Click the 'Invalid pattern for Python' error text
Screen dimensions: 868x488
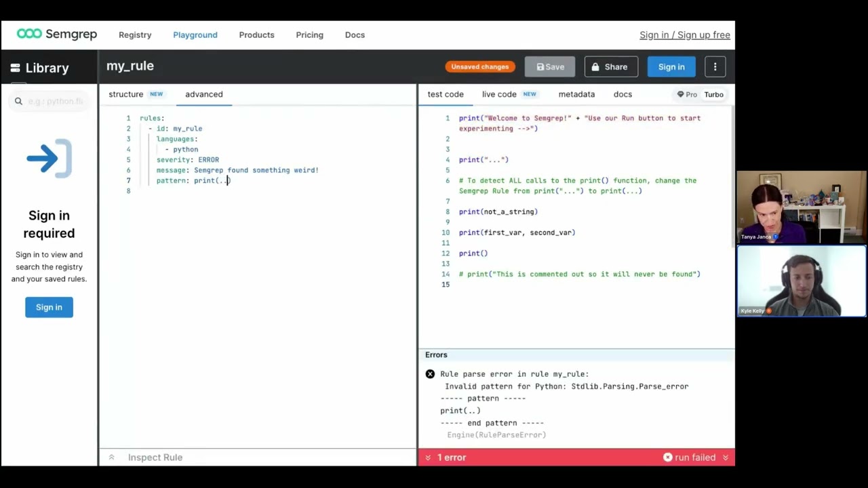[566, 386]
